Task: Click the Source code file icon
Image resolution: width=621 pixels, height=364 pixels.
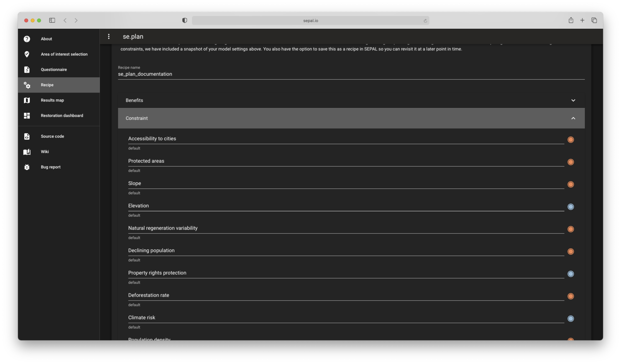Action: [x=27, y=136]
